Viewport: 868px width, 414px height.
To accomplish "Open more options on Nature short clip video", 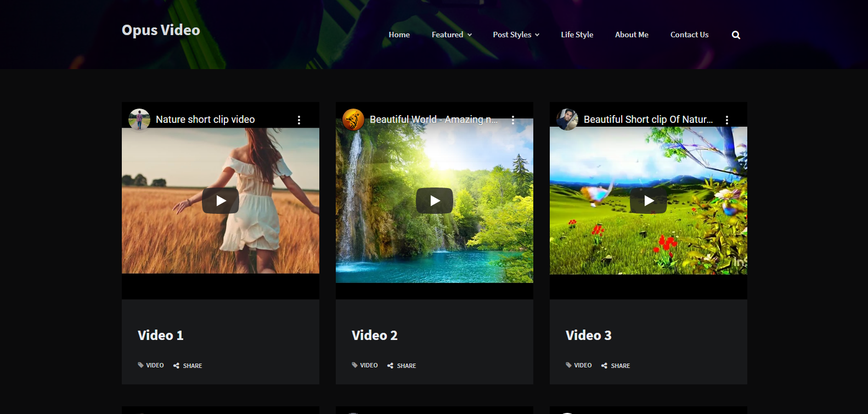I will [x=299, y=120].
